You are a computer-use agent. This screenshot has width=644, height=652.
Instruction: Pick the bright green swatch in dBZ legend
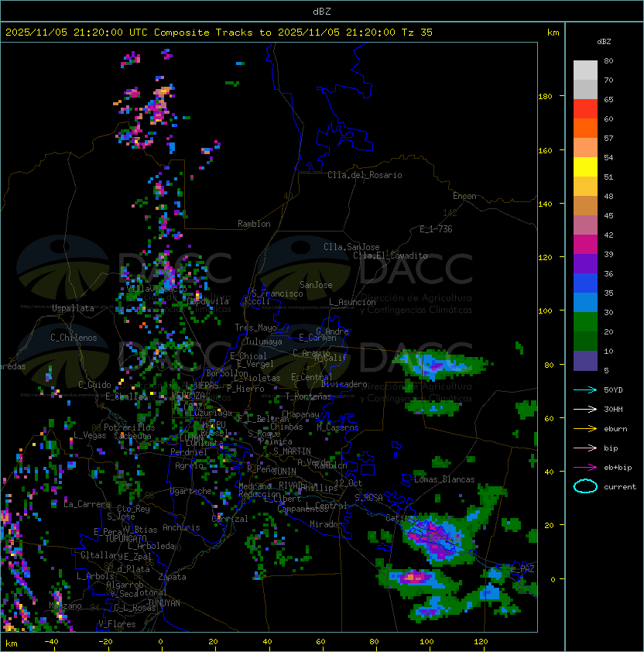(x=585, y=322)
